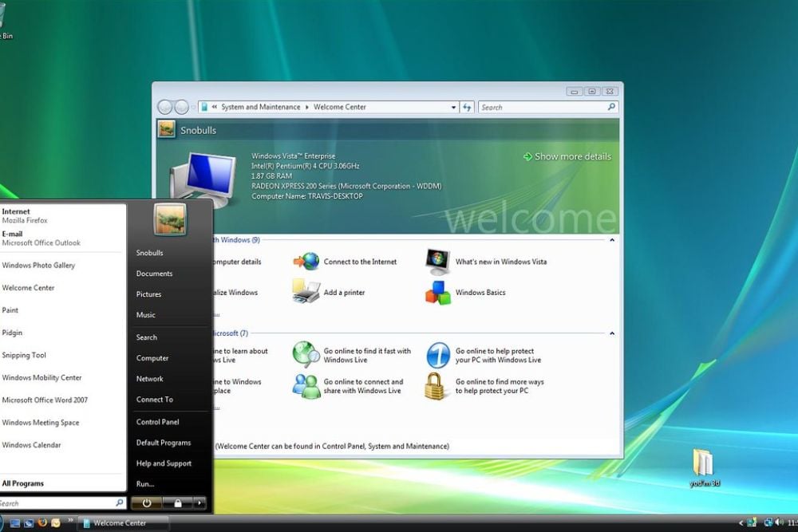Click the lock button in Start menu

(x=177, y=503)
